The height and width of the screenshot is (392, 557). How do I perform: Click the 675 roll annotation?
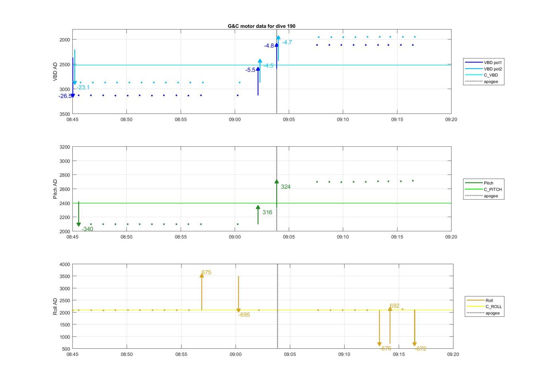tap(206, 272)
